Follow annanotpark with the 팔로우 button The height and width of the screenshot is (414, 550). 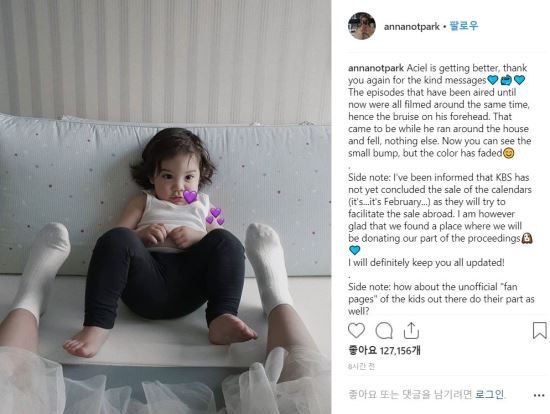(463, 26)
